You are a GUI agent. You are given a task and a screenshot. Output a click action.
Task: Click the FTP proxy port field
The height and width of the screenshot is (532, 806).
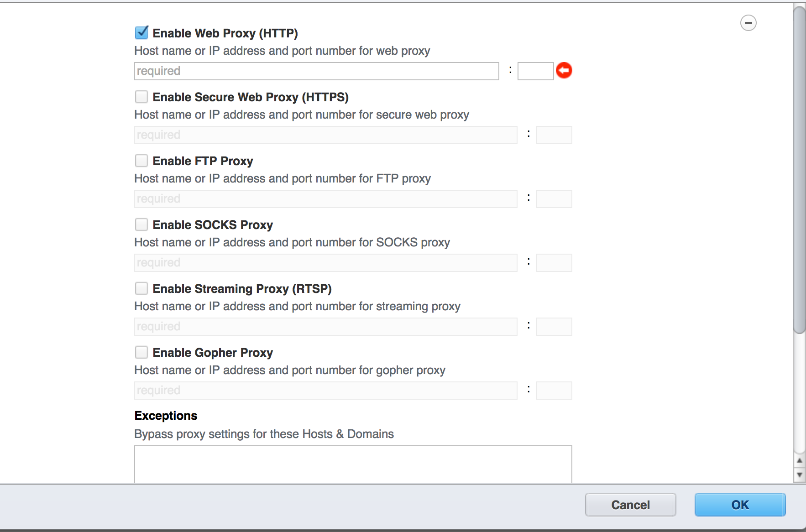554,199
